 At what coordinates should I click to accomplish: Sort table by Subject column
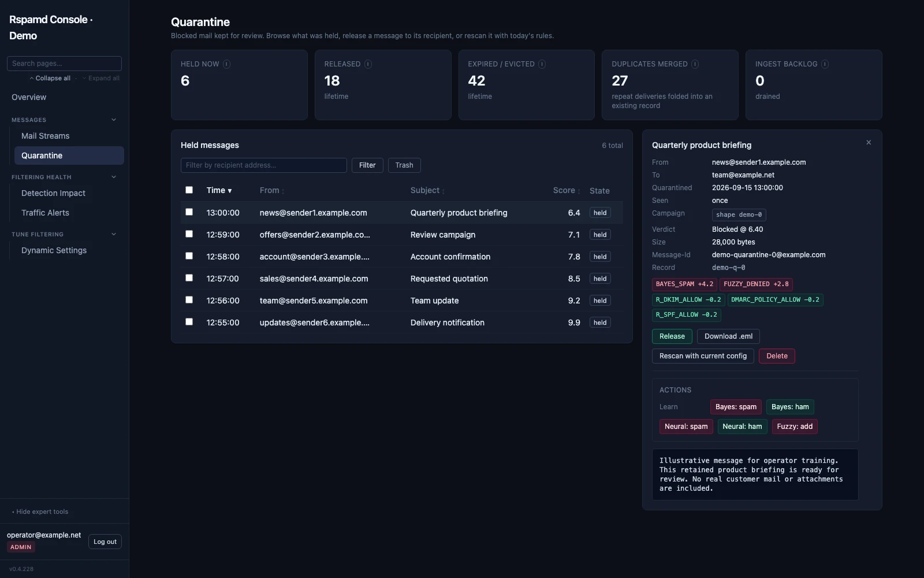(427, 190)
